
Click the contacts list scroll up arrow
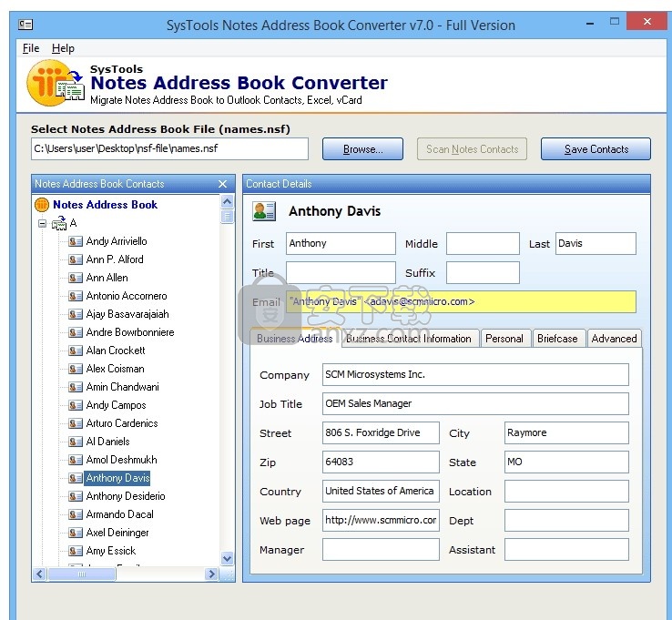[227, 201]
